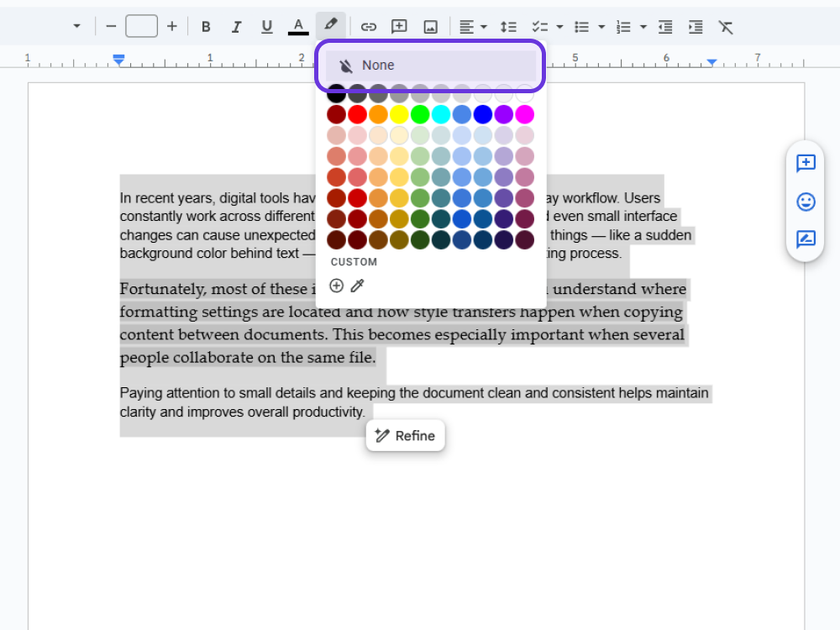Apply italic formatting to the selected text
Image resolution: width=840 pixels, height=630 pixels.
[x=236, y=26]
